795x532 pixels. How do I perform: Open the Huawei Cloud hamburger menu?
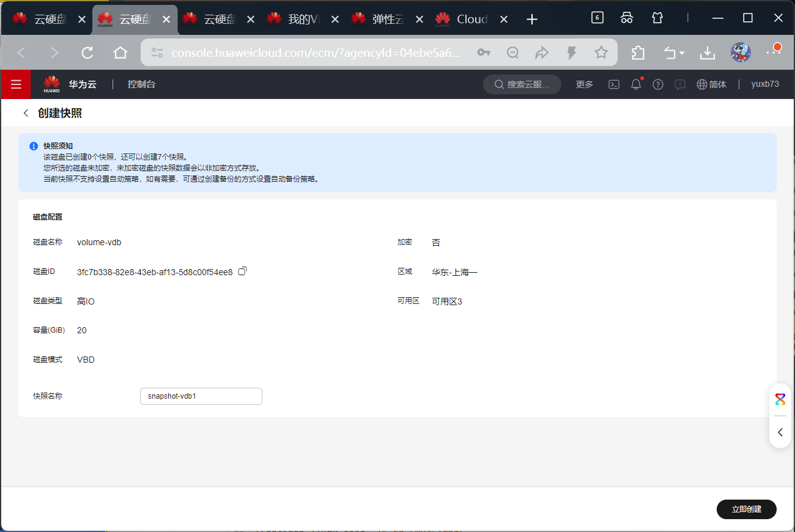tap(16, 84)
